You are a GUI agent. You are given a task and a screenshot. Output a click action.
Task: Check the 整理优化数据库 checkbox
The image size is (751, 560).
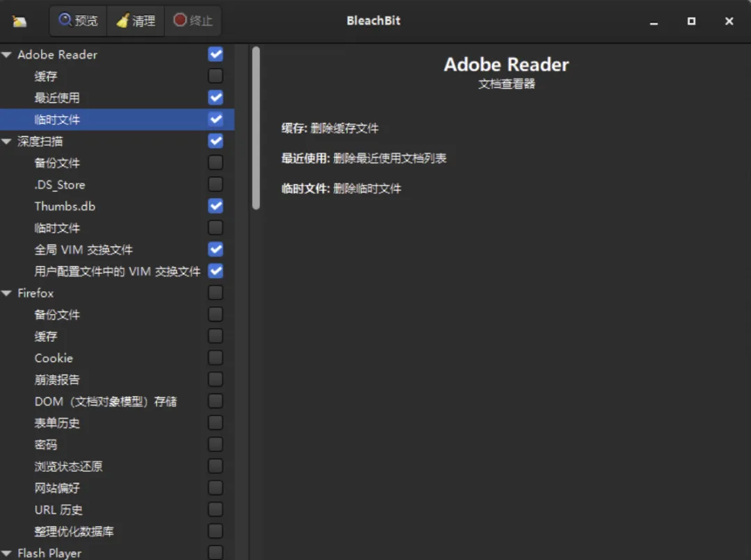(x=216, y=532)
